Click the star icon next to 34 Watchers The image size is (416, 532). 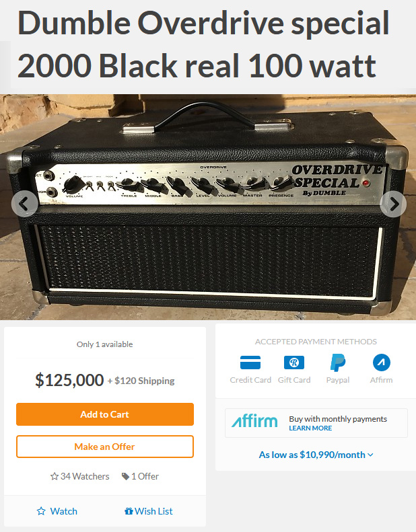55,476
